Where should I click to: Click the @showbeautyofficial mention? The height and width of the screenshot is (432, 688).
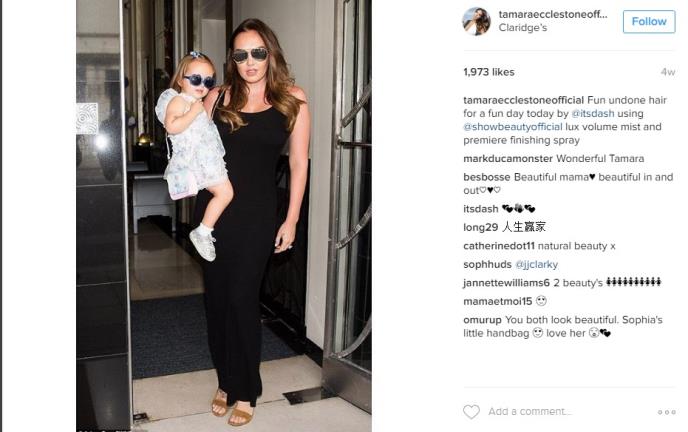(x=512, y=127)
